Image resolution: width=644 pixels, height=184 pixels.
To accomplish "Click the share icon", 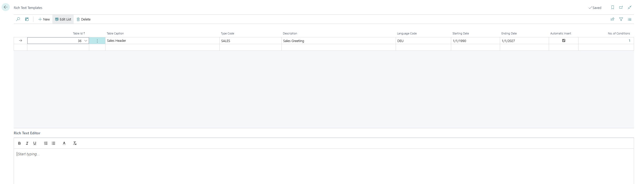I will (612, 19).
